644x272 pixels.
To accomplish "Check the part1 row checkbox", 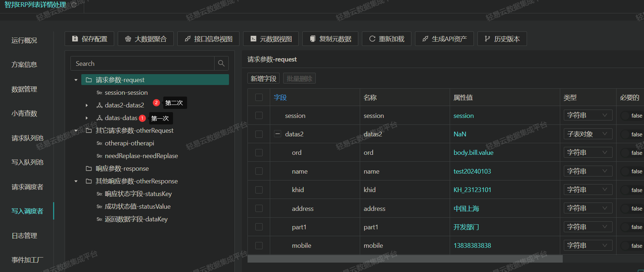I will (x=259, y=227).
